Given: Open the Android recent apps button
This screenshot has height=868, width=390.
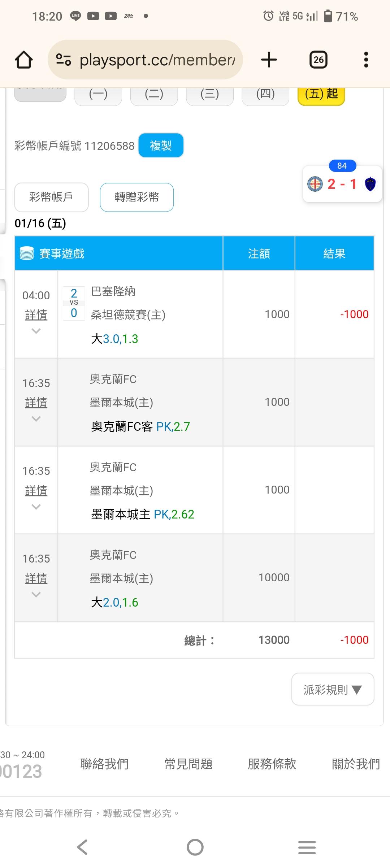Looking at the screenshot, I should tap(307, 847).
